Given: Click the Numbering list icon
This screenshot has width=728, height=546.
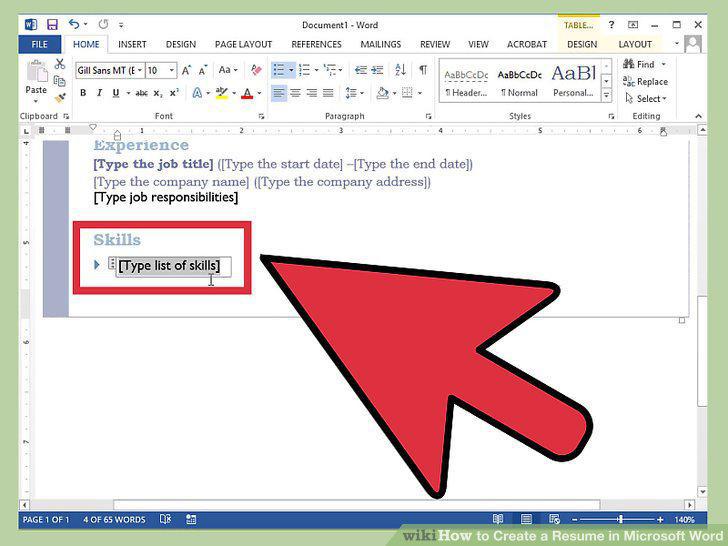Looking at the screenshot, I should [x=305, y=70].
